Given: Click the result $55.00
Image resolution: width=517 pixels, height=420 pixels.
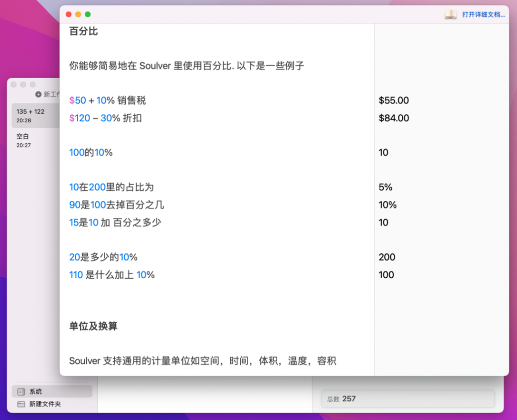Looking at the screenshot, I should [393, 100].
